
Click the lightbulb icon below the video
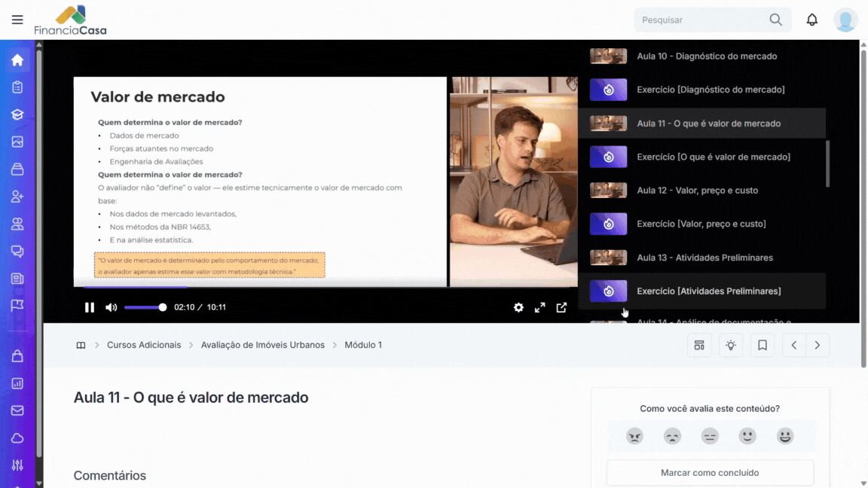[x=730, y=346]
